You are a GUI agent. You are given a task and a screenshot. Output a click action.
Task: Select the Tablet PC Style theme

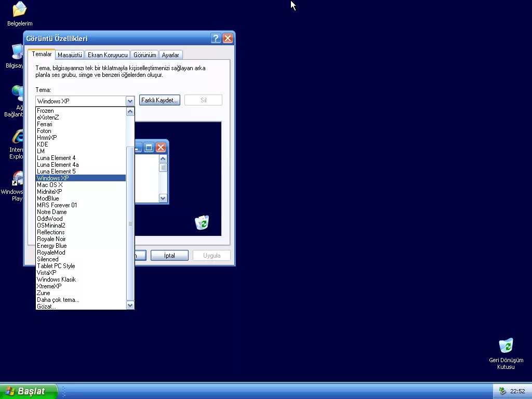[81, 267]
